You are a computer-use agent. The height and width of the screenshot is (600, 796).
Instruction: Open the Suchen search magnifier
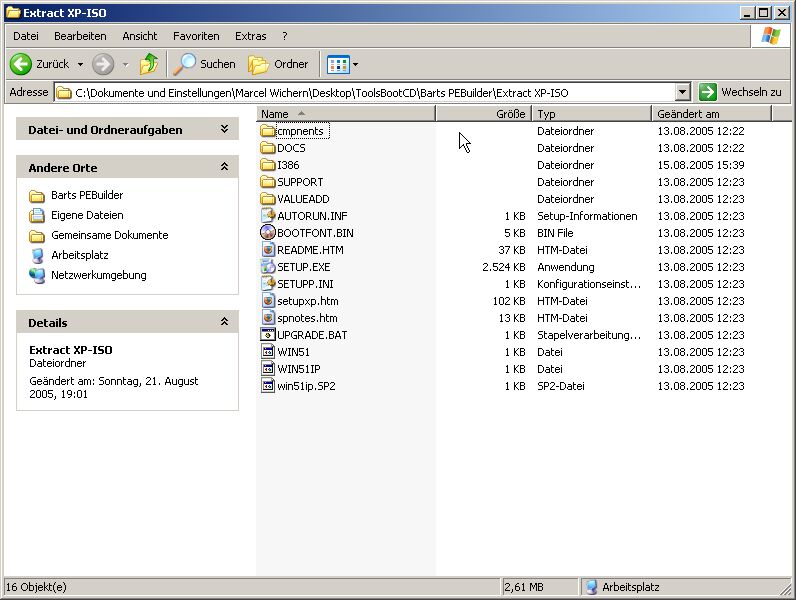(x=184, y=64)
